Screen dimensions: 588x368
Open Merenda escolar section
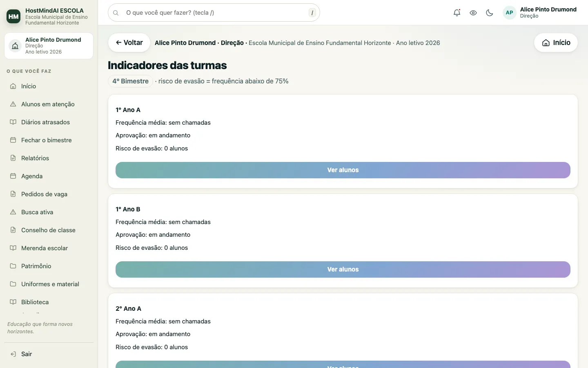pos(49,248)
